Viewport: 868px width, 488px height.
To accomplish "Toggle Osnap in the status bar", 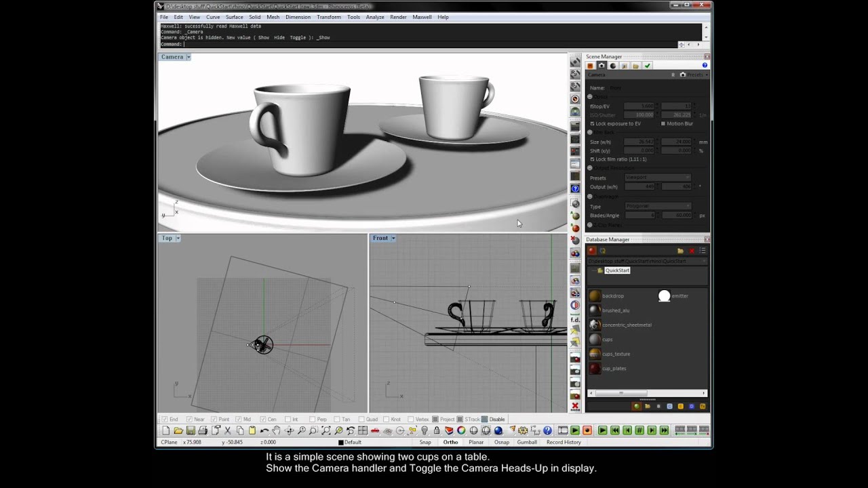I will pyautogui.click(x=502, y=442).
